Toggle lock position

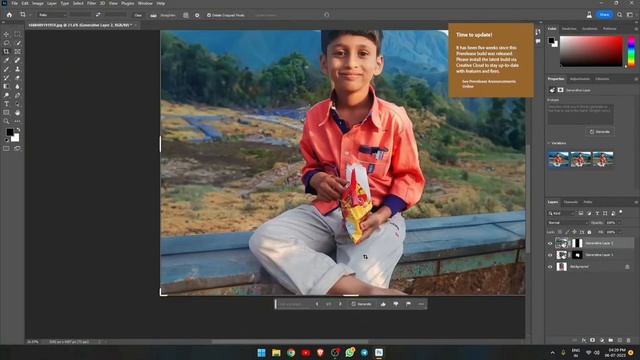pyautogui.click(x=574, y=232)
